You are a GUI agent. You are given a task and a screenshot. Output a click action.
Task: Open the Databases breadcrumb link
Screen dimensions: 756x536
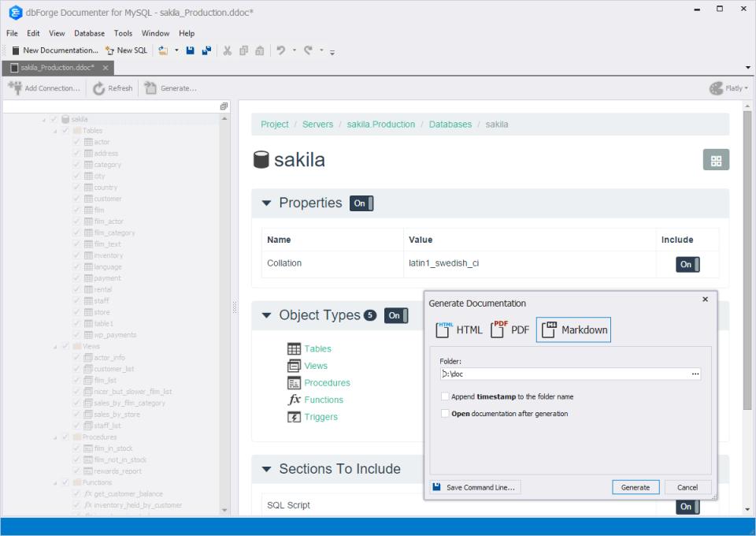click(x=450, y=124)
